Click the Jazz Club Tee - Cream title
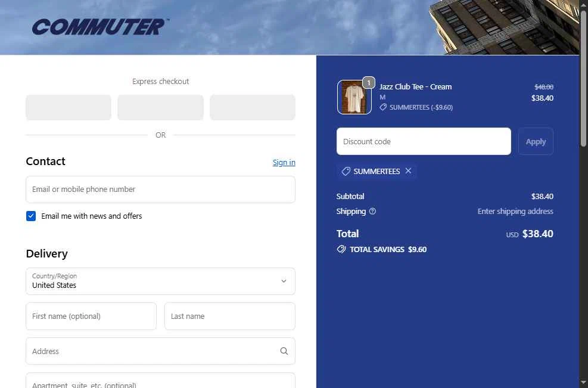Image resolution: width=588 pixels, height=388 pixels. 415,86
